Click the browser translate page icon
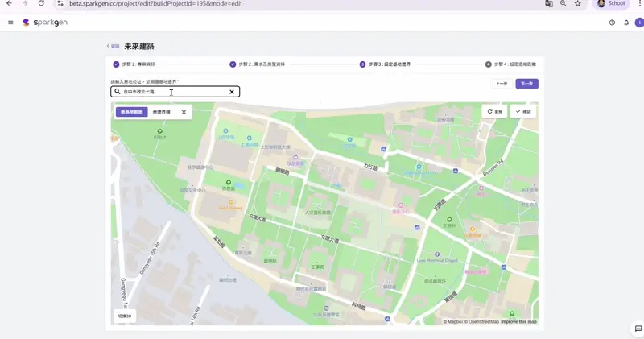Viewport: 644px width, 339px height. [x=549, y=3]
